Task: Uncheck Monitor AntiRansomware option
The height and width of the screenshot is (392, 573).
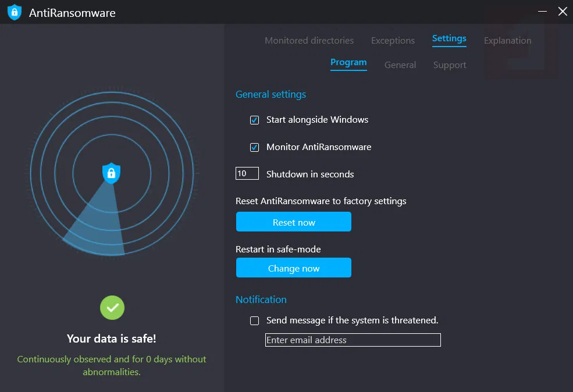Action: [x=254, y=148]
